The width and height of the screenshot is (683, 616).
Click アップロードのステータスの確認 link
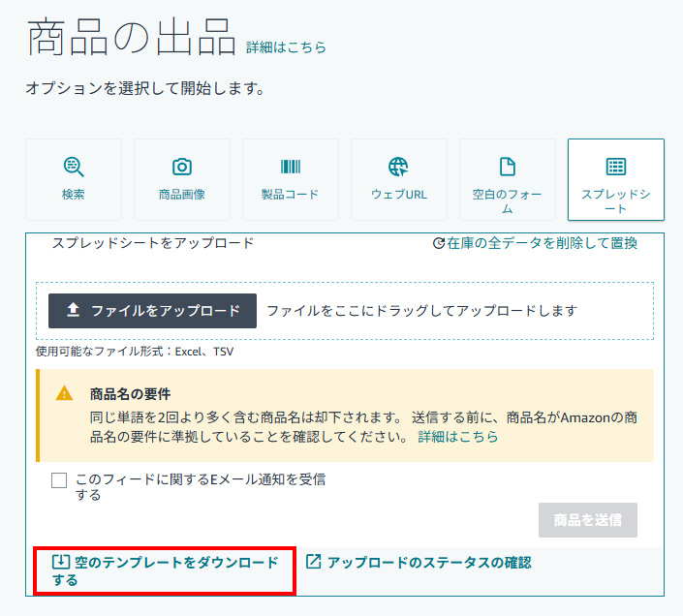(x=429, y=562)
